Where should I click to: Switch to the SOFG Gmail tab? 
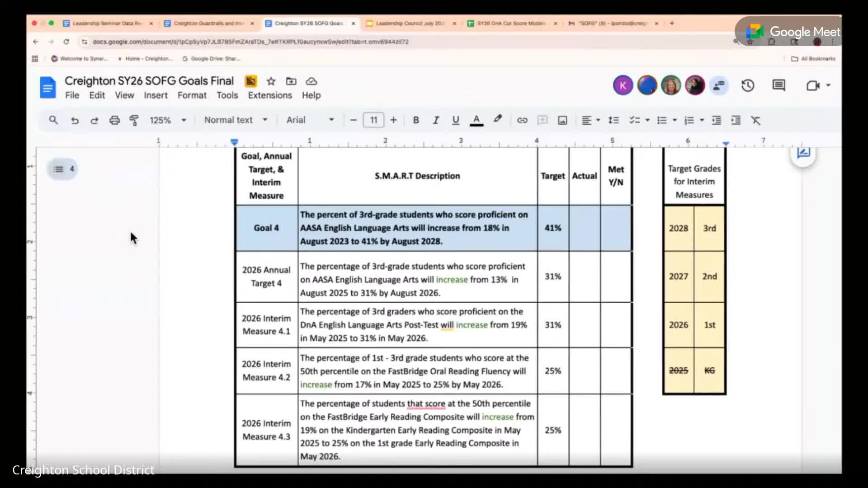click(612, 23)
